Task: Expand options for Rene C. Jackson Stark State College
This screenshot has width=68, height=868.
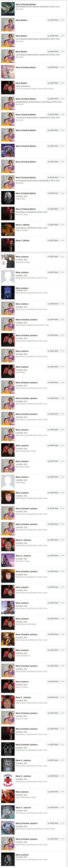Action: [x=62, y=556]
